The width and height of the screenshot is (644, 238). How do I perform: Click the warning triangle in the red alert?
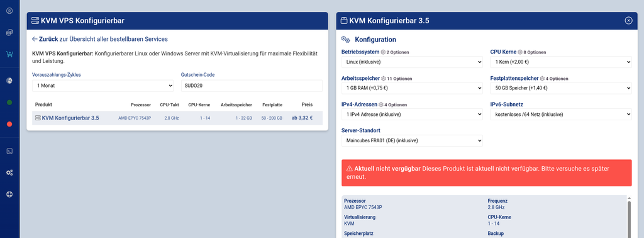(x=350, y=169)
